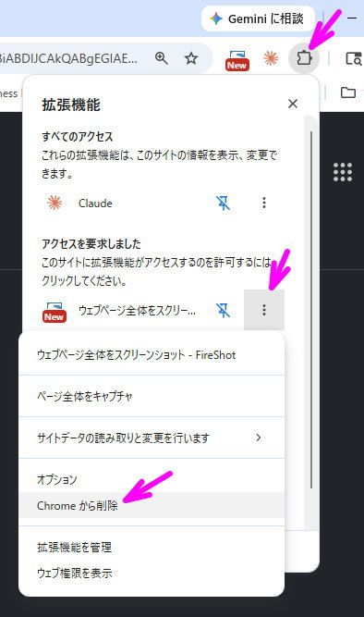
Task: Open the more-options menu for FireShot
Action: (x=264, y=310)
